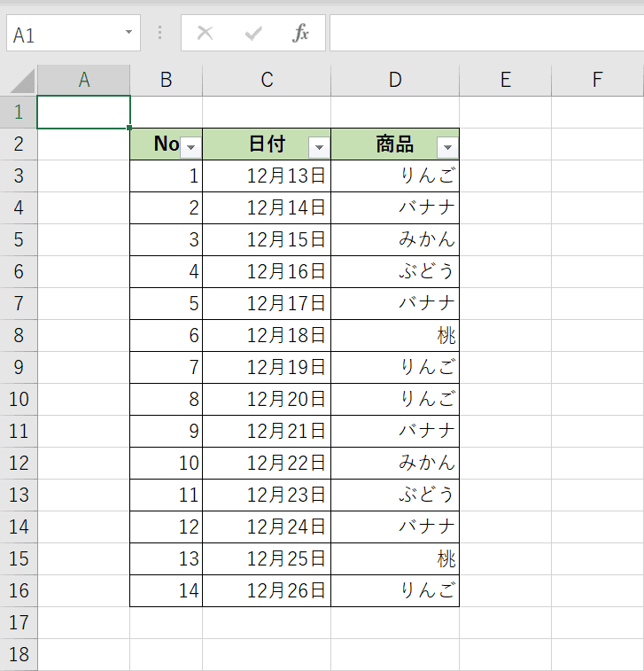644x671 pixels.
Task: Select column F header
Action: pos(598,80)
